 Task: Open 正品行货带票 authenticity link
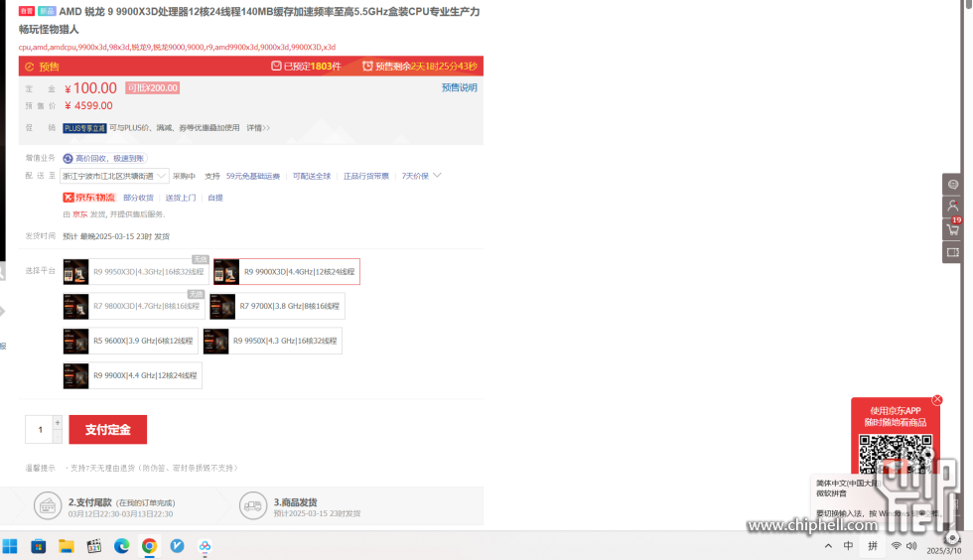pos(366,177)
